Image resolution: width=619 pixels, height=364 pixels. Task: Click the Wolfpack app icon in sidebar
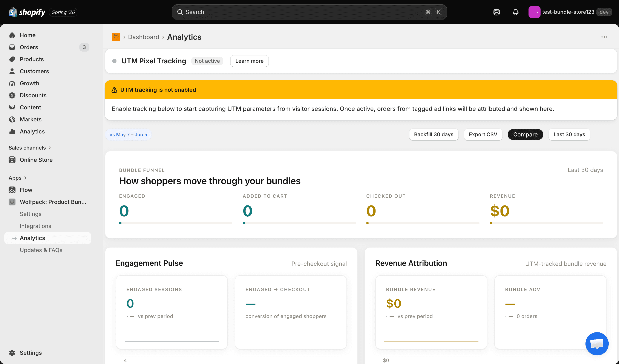12,202
